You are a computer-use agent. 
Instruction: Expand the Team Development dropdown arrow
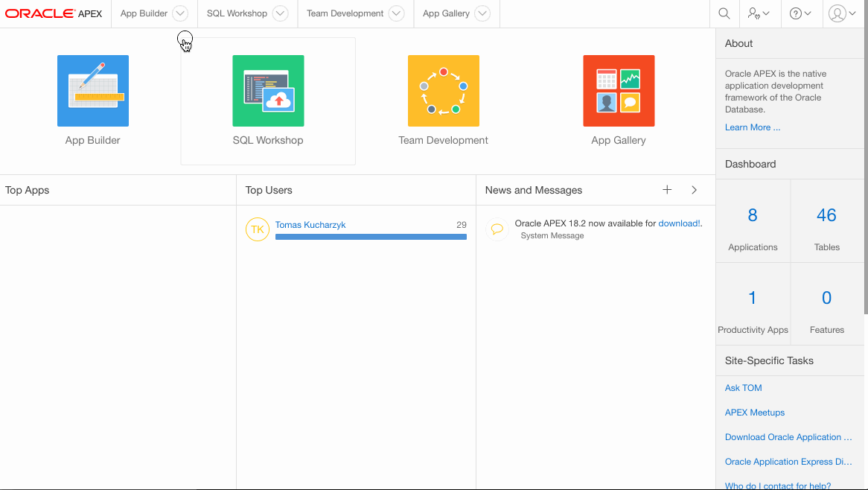tap(397, 13)
